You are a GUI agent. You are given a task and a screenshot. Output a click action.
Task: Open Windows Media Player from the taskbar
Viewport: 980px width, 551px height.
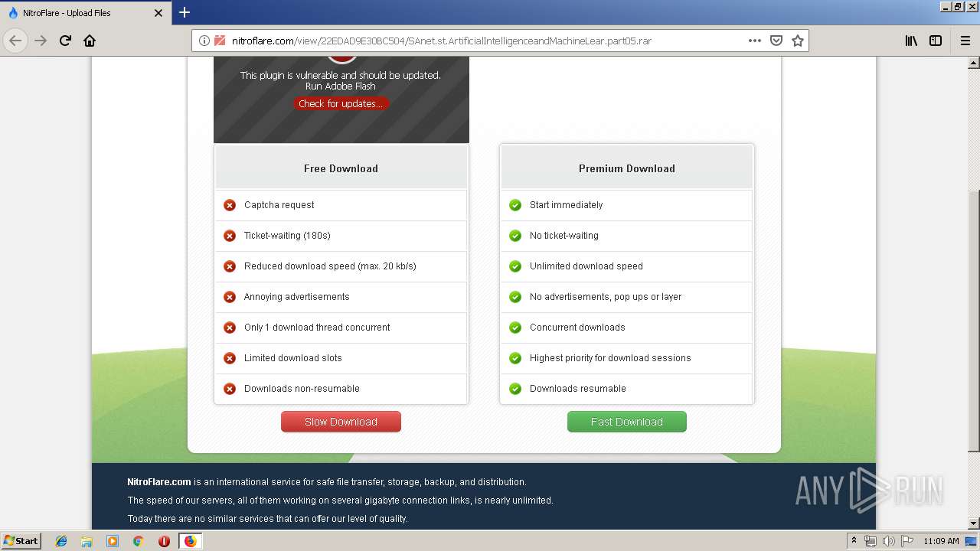(113, 541)
